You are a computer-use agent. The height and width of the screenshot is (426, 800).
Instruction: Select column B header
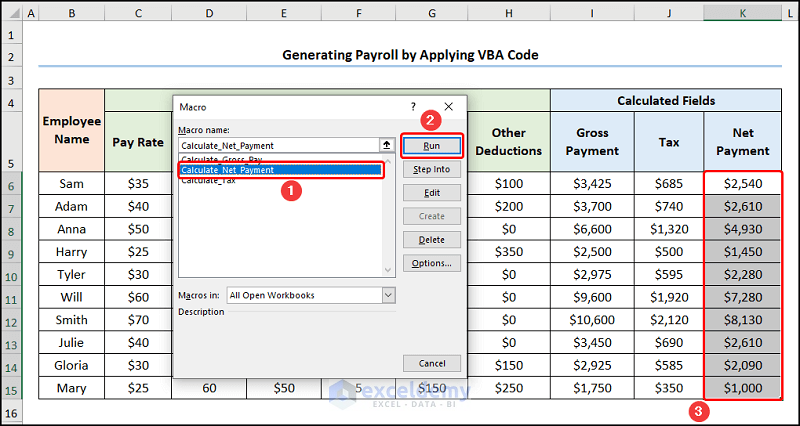point(71,14)
